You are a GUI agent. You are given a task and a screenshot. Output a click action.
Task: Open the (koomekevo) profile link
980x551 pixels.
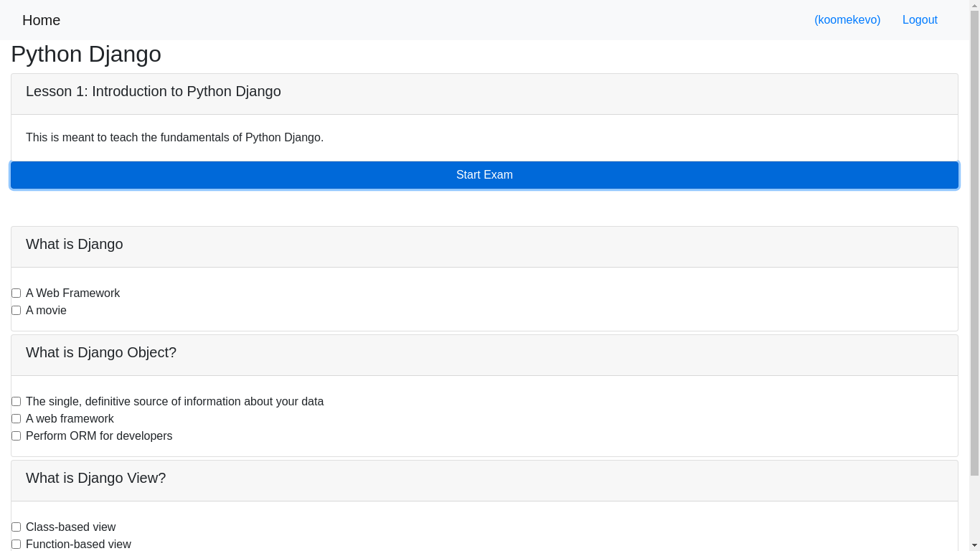coord(847,19)
